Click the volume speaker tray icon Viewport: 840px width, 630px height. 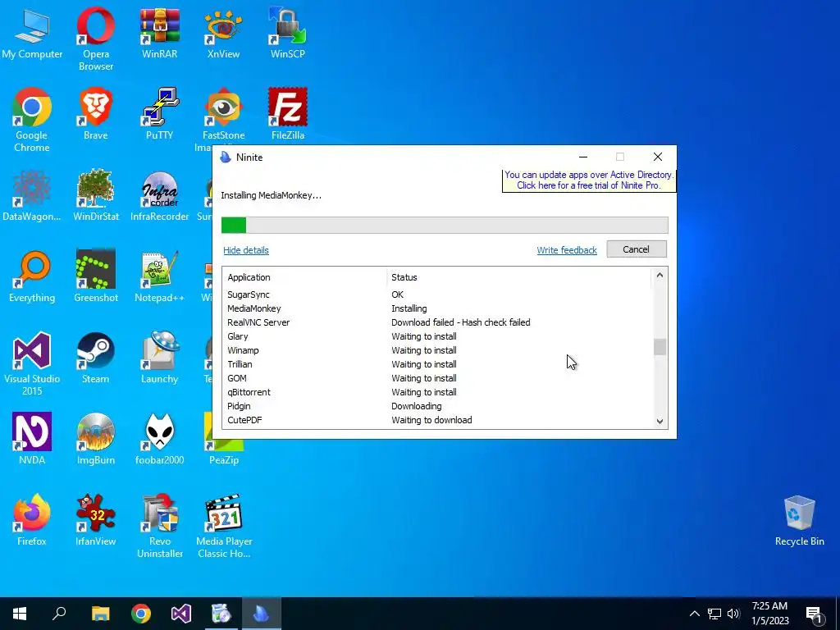pyautogui.click(x=733, y=614)
